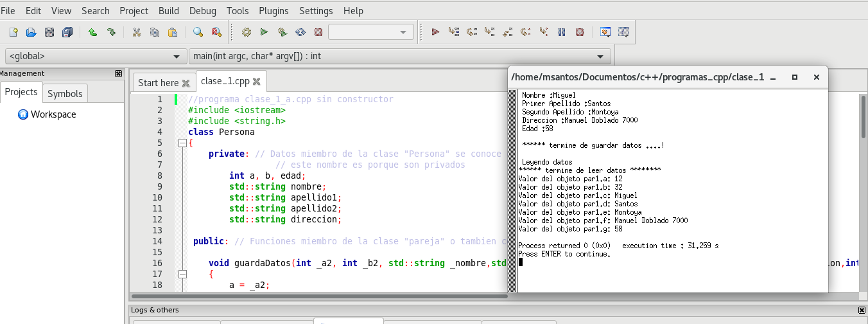Open a file with the folder icon
868x324 pixels.
click(x=31, y=32)
